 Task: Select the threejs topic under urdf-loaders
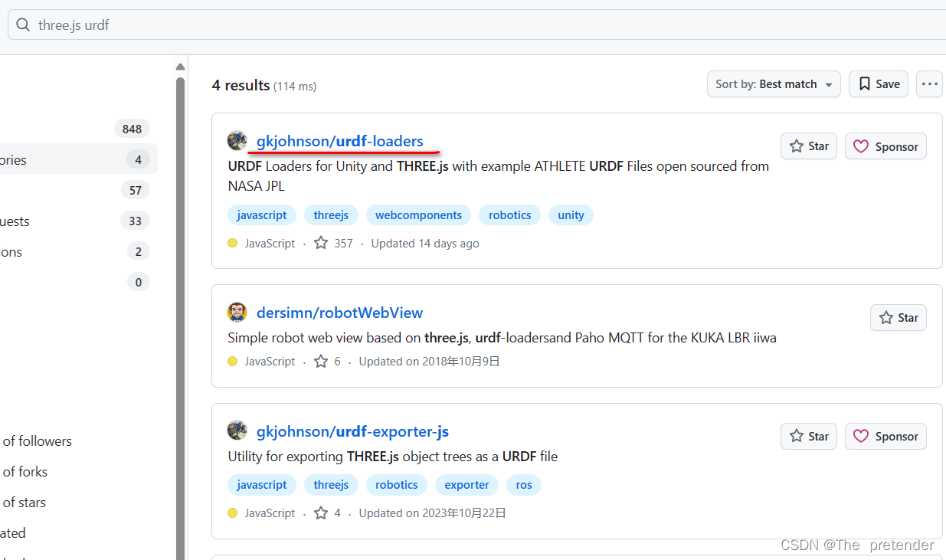coord(331,215)
